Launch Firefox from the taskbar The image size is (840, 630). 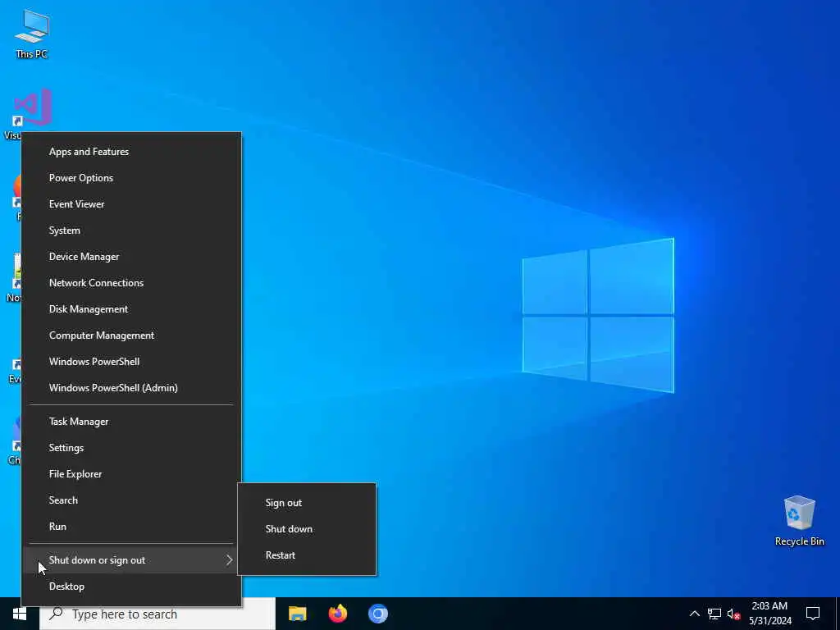click(337, 614)
